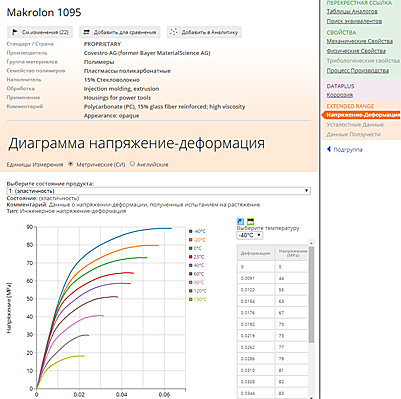Click the blue back arrow beside Подгруппа
The height and width of the screenshot is (399, 401).
329,149
